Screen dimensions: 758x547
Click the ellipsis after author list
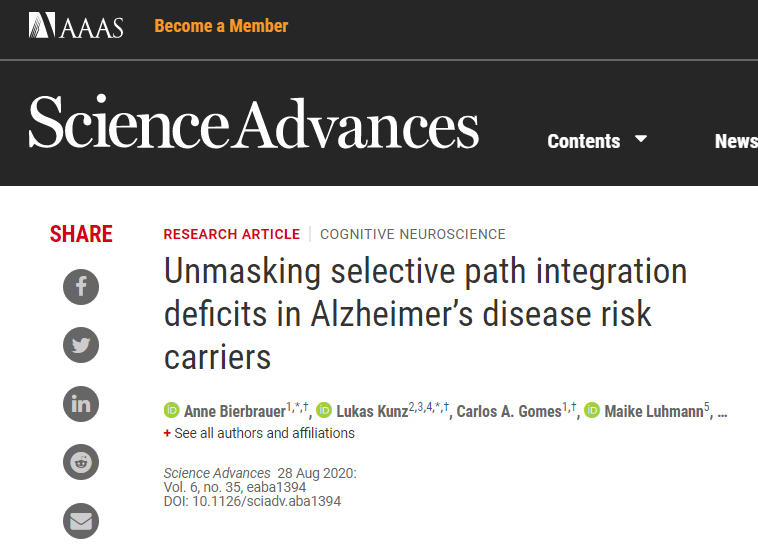click(722, 411)
